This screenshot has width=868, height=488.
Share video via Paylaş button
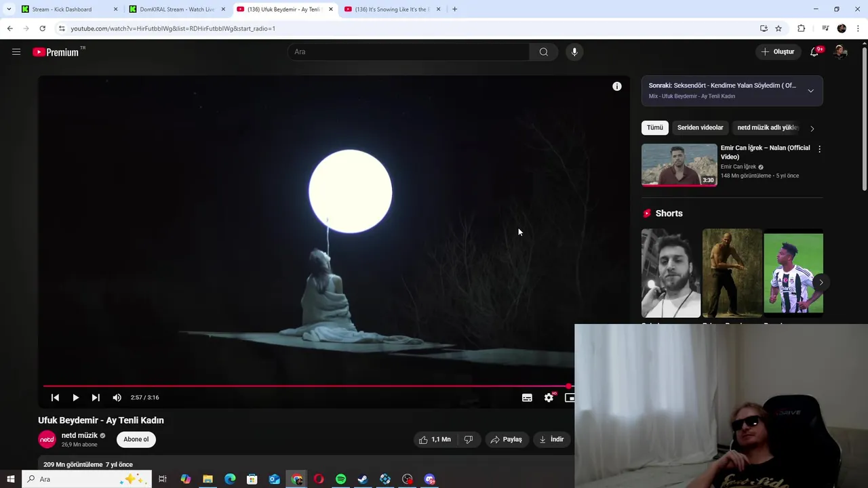(x=507, y=439)
